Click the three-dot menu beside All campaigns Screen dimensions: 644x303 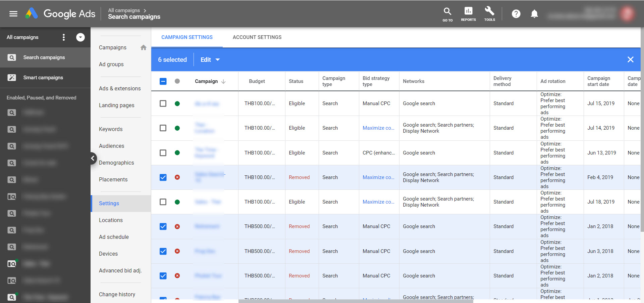tap(64, 37)
